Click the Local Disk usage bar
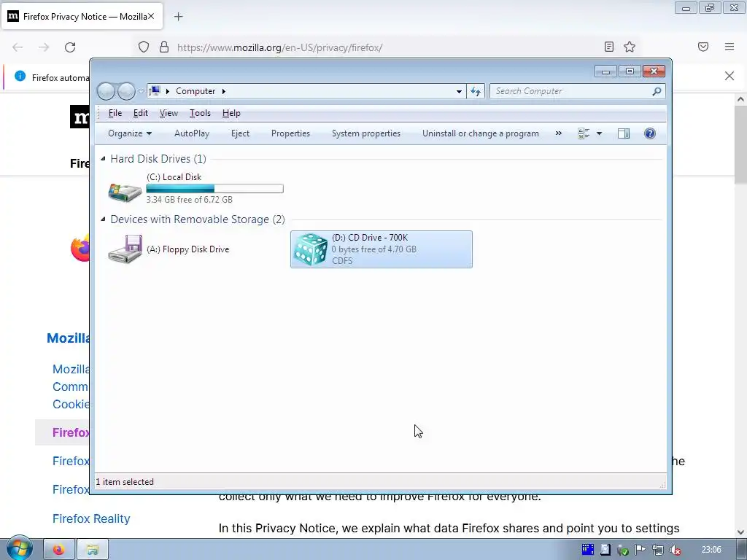Screen dimensions: 747x560 pyautogui.click(x=215, y=189)
